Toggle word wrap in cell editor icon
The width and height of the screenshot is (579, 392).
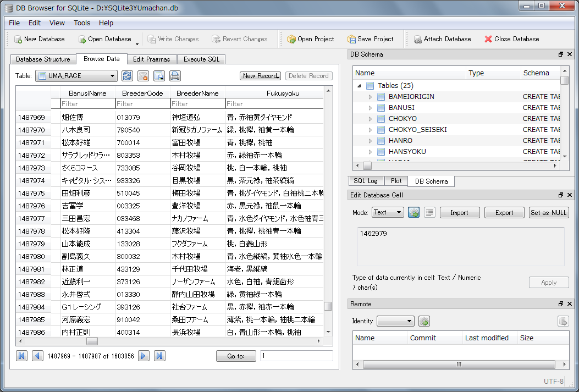pyautogui.click(x=429, y=213)
